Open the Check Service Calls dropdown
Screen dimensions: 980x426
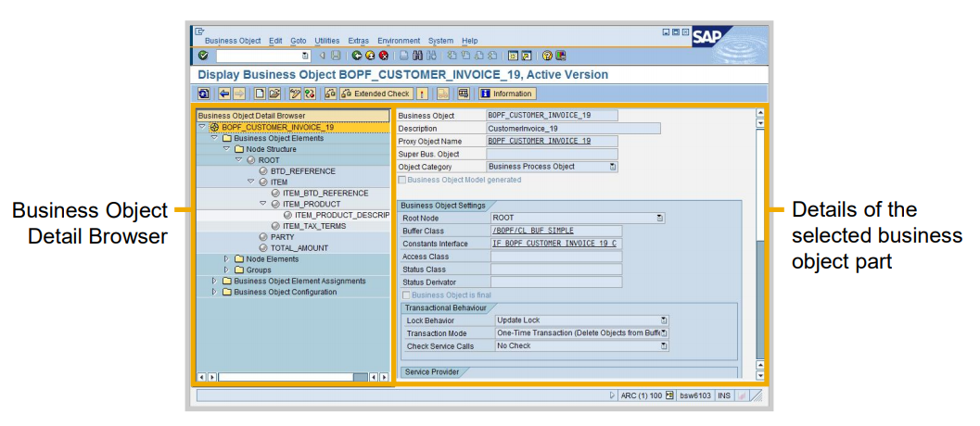(664, 345)
